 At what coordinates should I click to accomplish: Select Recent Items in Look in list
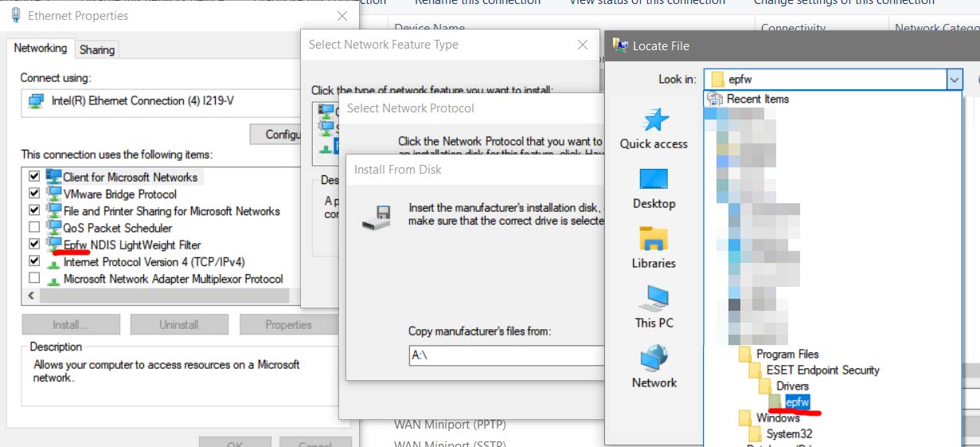click(757, 99)
